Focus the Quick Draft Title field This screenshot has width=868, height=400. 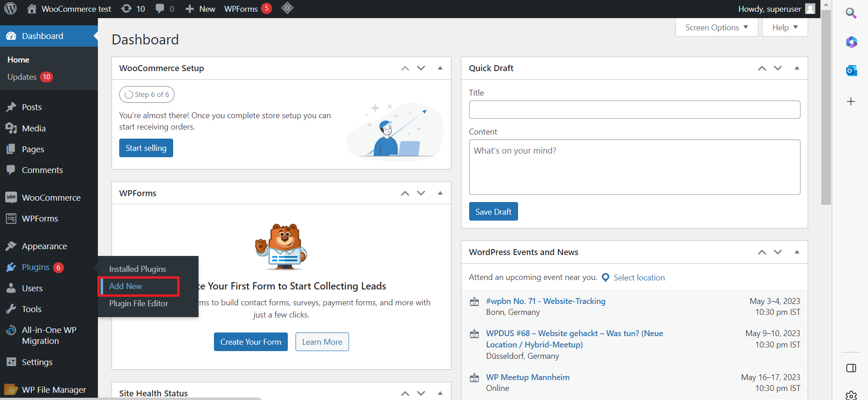point(635,110)
